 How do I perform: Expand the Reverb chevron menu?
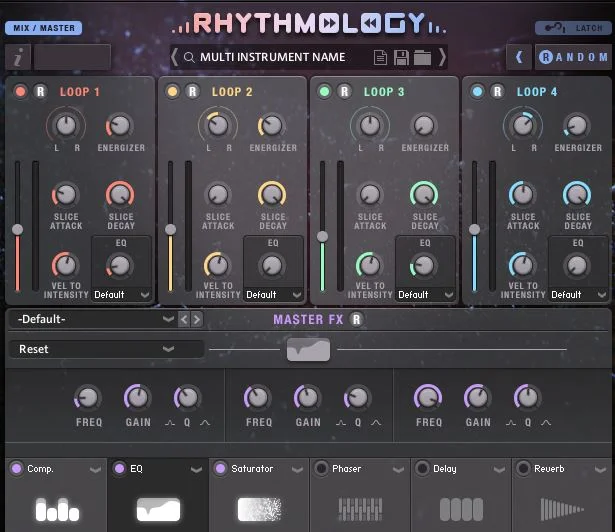click(x=600, y=469)
